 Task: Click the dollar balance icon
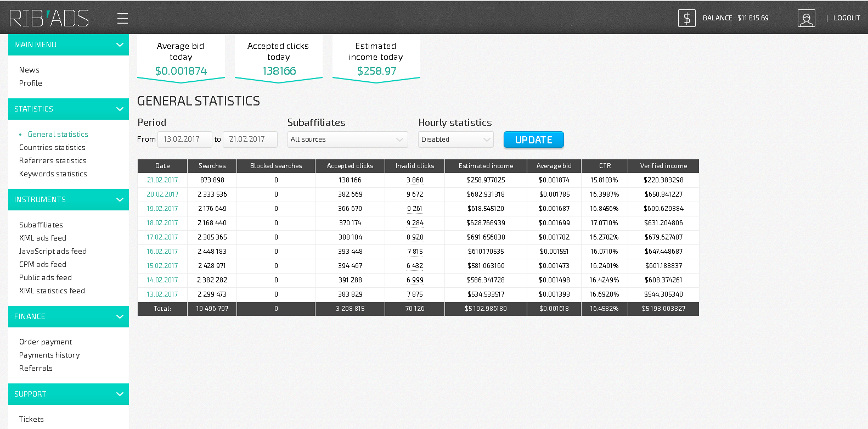click(686, 18)
